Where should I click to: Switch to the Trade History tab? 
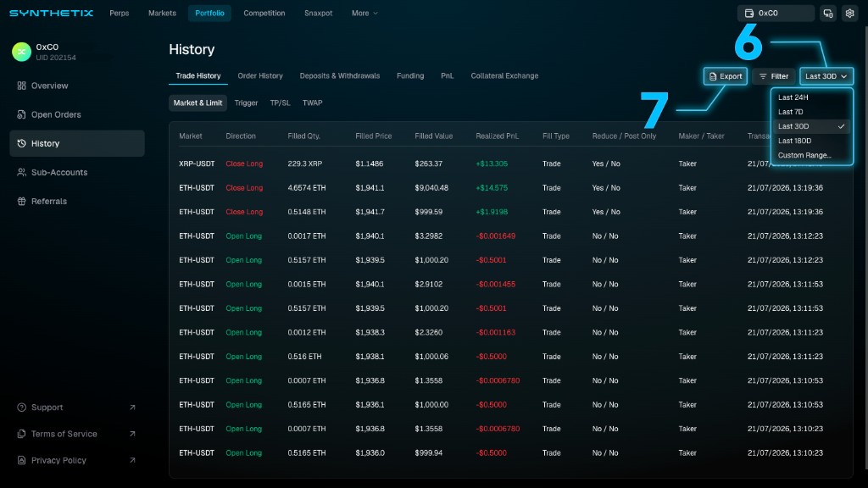pyautogui.click(x=198, y=75)
